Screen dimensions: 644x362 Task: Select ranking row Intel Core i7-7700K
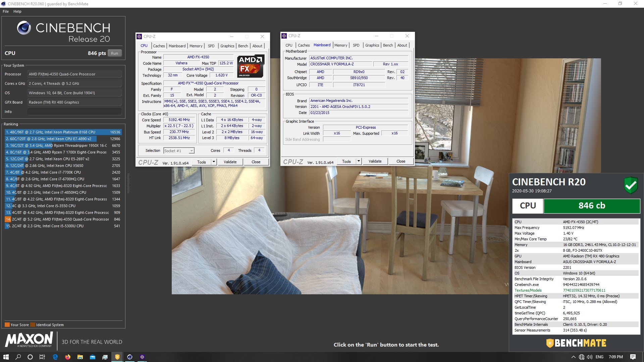pyautogui.click(x=63, y=172)
